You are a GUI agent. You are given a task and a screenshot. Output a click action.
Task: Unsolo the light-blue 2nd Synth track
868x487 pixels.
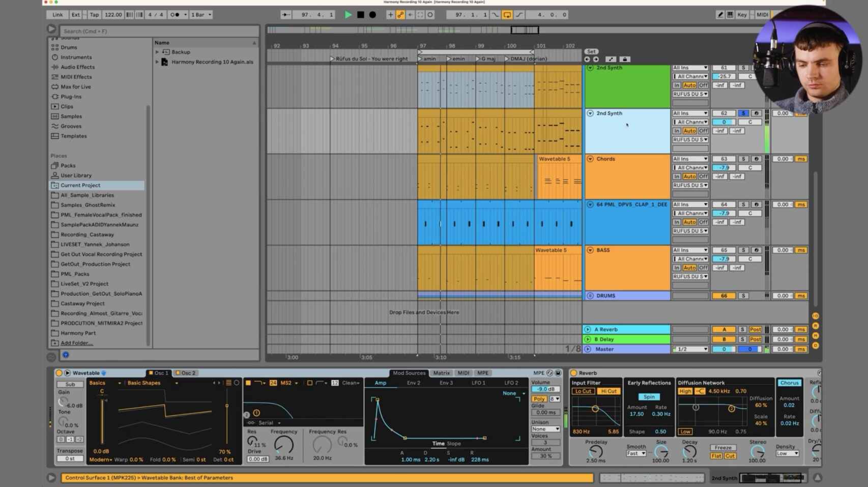(743, 113)
